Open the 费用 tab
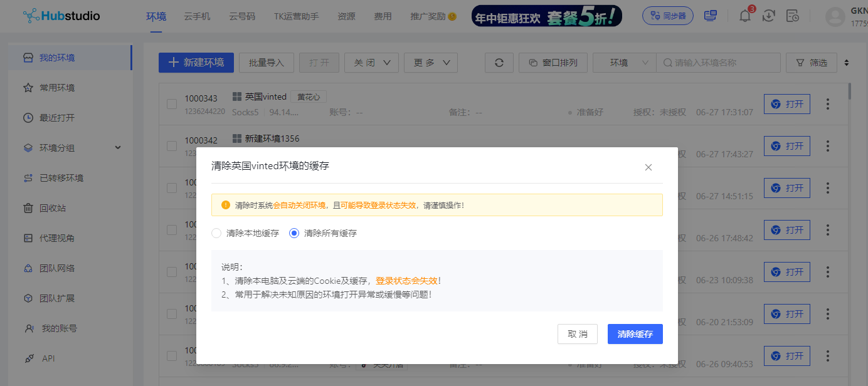This screenshot has width=868, height=386. click(x=383, y=16)
